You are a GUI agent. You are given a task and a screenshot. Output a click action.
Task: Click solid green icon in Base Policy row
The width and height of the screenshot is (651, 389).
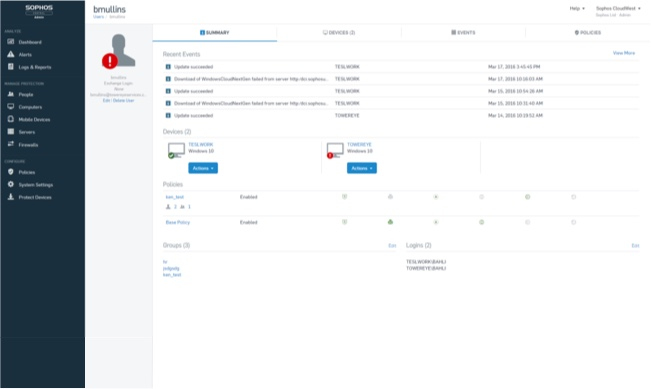coord(390,222)
